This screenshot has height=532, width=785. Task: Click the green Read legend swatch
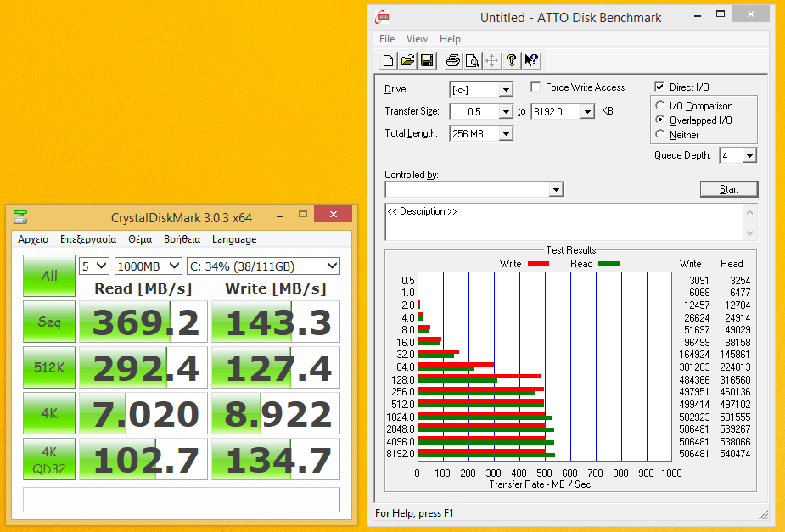click(608, 264)
